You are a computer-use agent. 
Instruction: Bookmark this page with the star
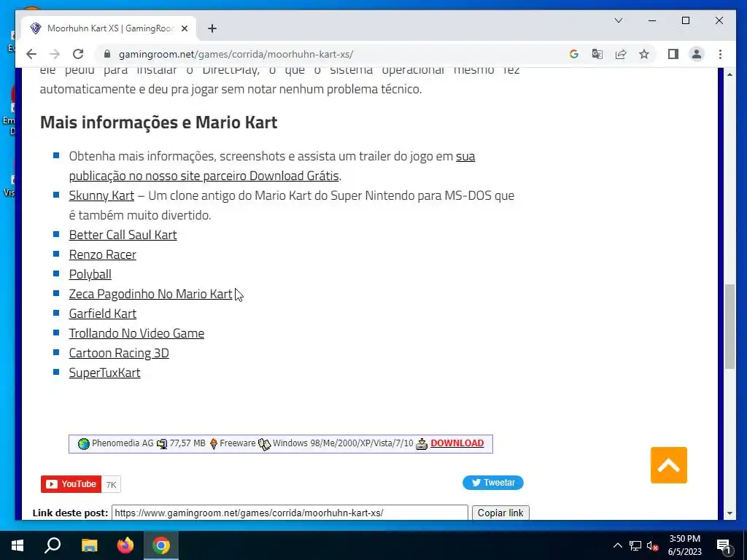(x=644, y=54)
